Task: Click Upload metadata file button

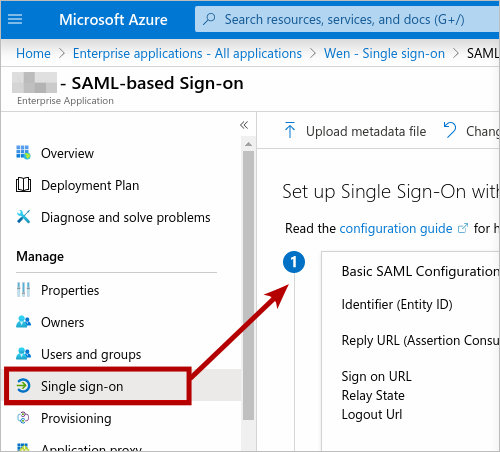Action: point(355,131)
